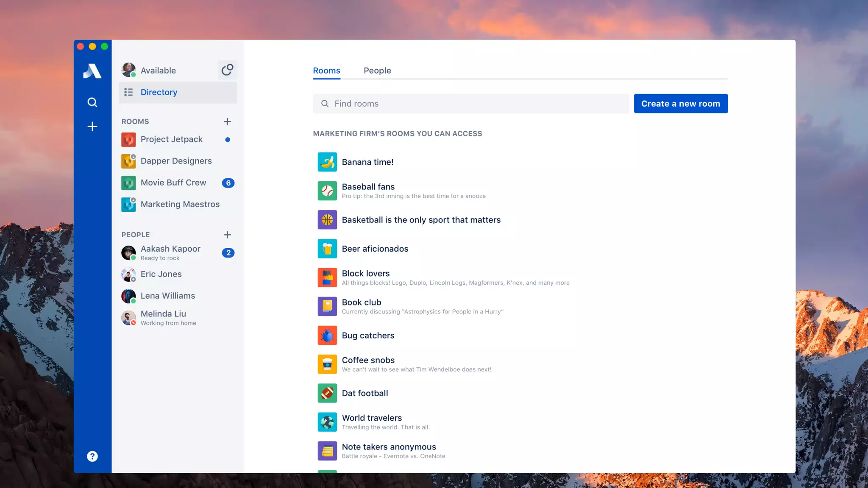Open search from the blue sidebar

click(92, 102)
